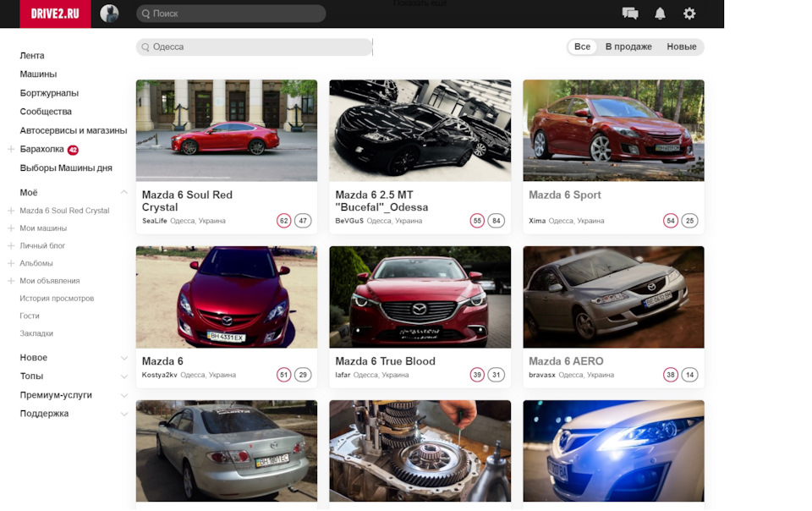Open gearbox repair photo card
812x511 pixels.
420,451
